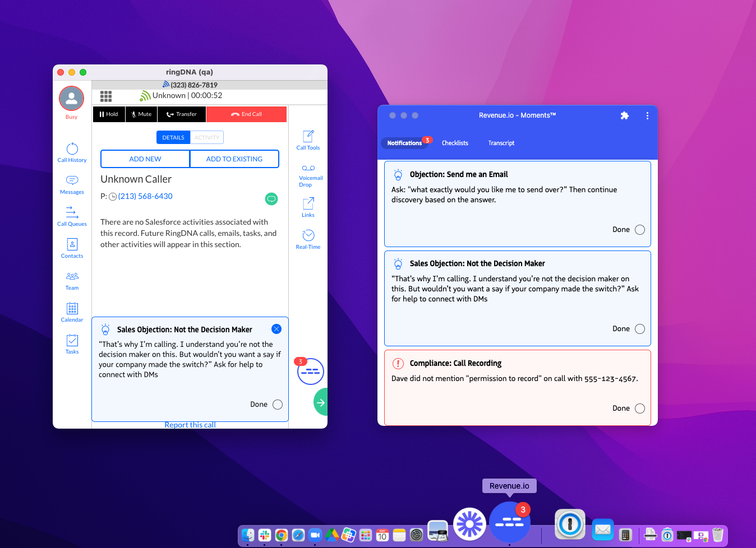
Task: Open the dial pad grid icon
Action: tap(106, 96)
